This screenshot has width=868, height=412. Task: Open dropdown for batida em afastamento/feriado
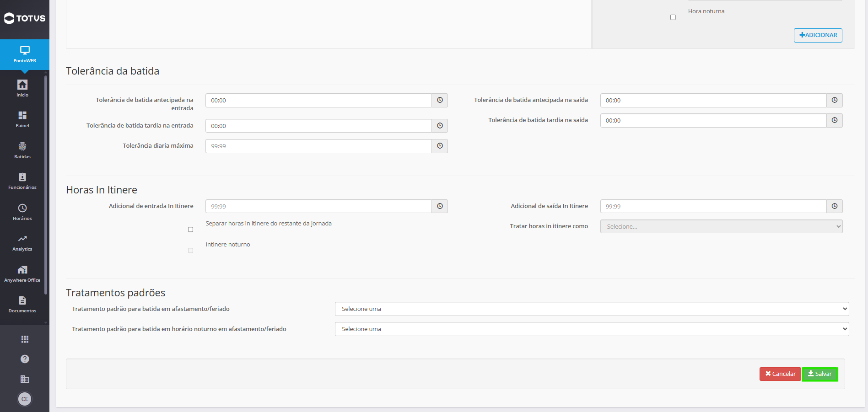pyautogui.click(x=592, y=309)
